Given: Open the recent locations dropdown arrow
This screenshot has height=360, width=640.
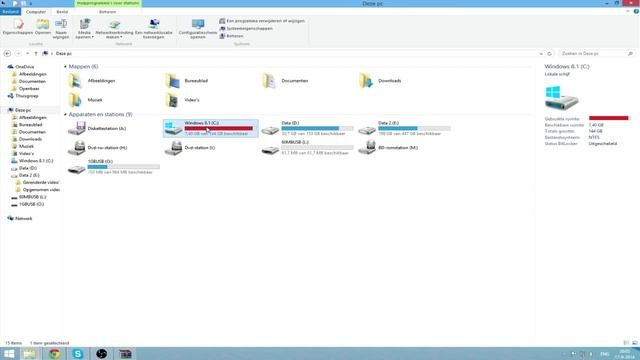Looking at the screenshot, I should tap(27, 53).
